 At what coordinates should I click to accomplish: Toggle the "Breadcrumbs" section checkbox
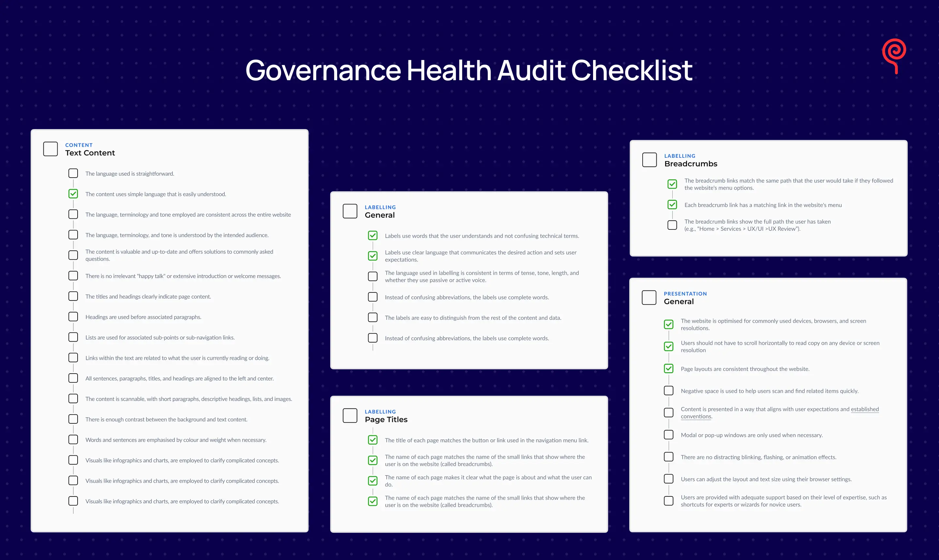[649, 160]
